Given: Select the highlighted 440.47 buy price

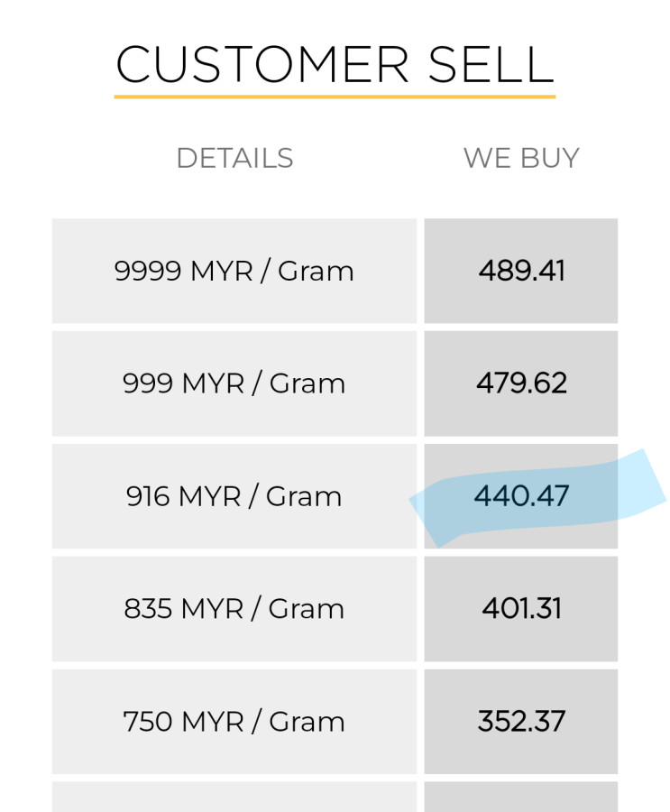Looking at the screenshot, I should coord(521,496).
